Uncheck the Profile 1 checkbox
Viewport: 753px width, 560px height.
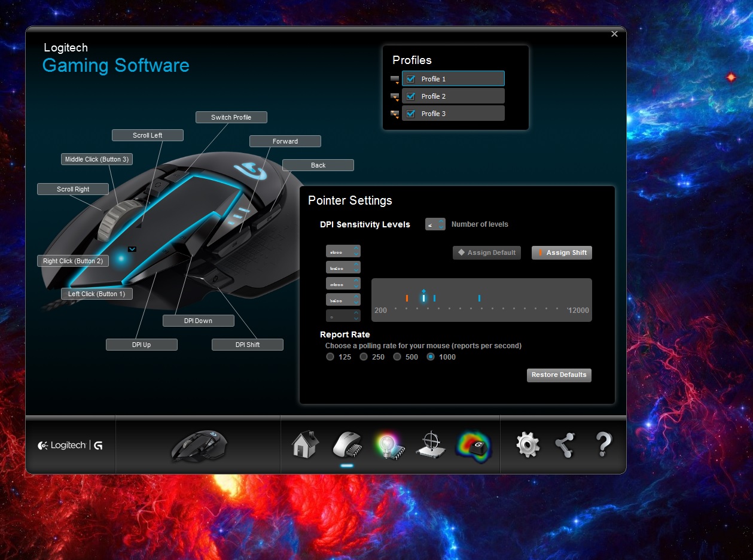point(411,79)
